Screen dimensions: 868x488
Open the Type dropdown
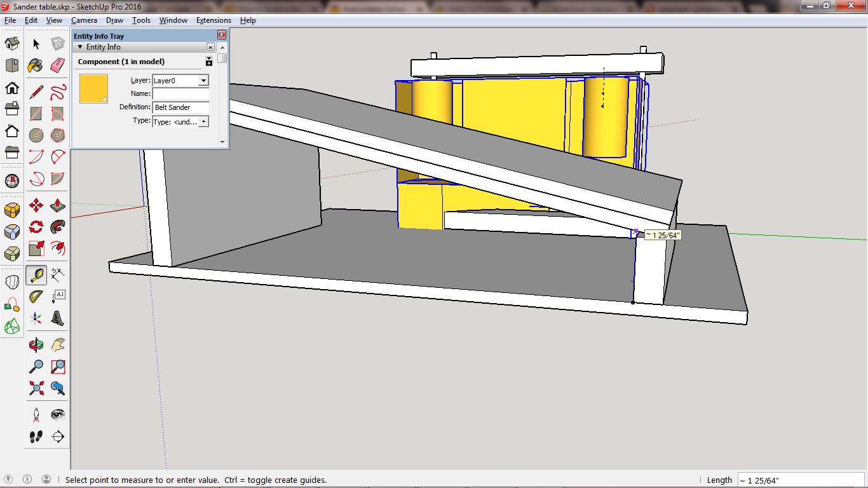click(x=203, y=121)
